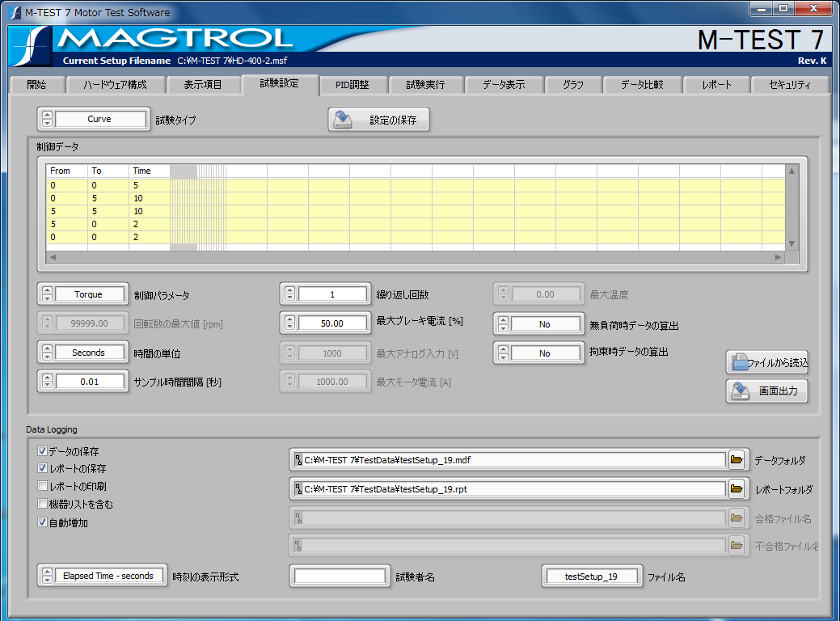Click the サンプル時間間隔 0.01 field
This screenshot has width=840, height=621.
(x=90, y=382)
